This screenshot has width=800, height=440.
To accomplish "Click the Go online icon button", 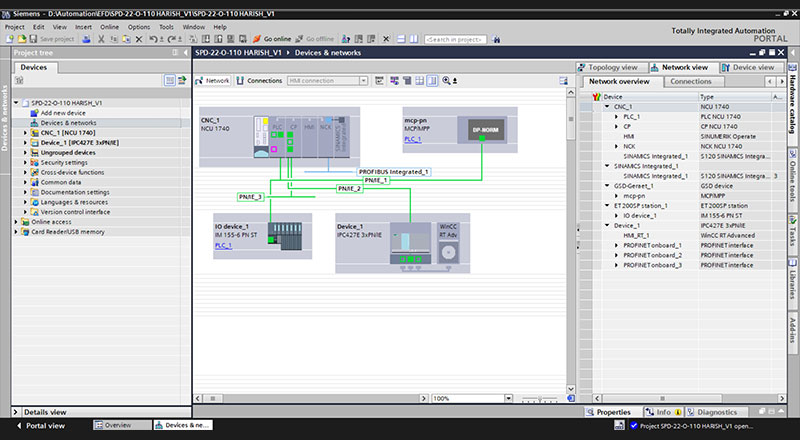I will [x=272, y=39].
